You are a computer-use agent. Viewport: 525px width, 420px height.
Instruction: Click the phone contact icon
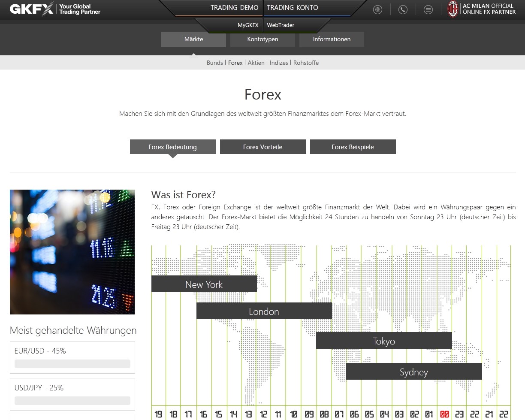[403, 9]
